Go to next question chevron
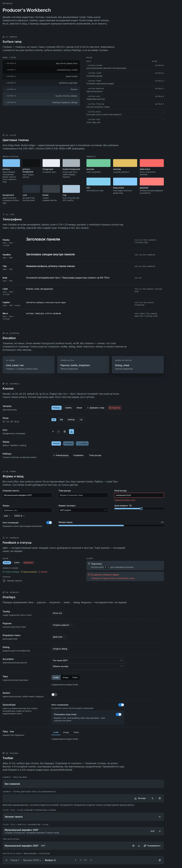 tap(91, 860)
